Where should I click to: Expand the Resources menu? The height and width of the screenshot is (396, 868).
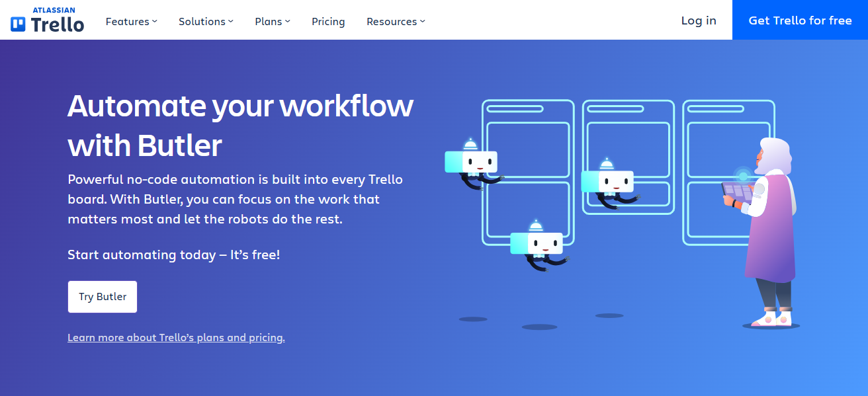coord(396,21)
